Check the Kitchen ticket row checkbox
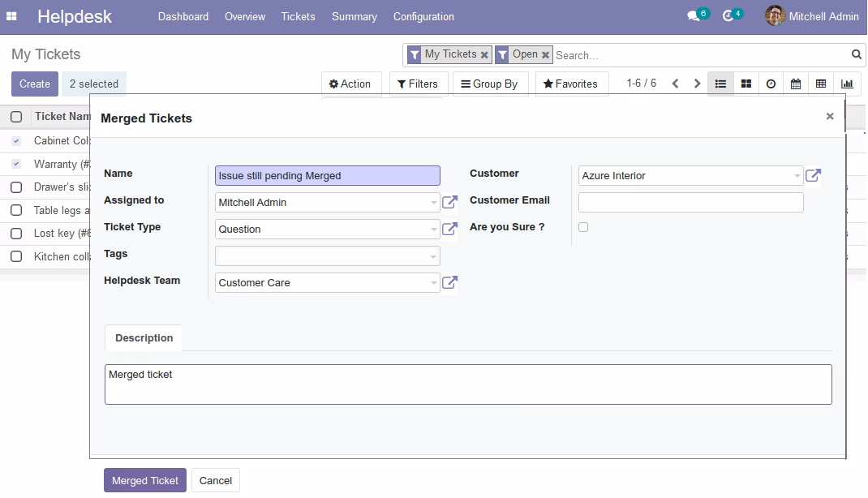The image size is (868, 498). [x=16, y=257]
